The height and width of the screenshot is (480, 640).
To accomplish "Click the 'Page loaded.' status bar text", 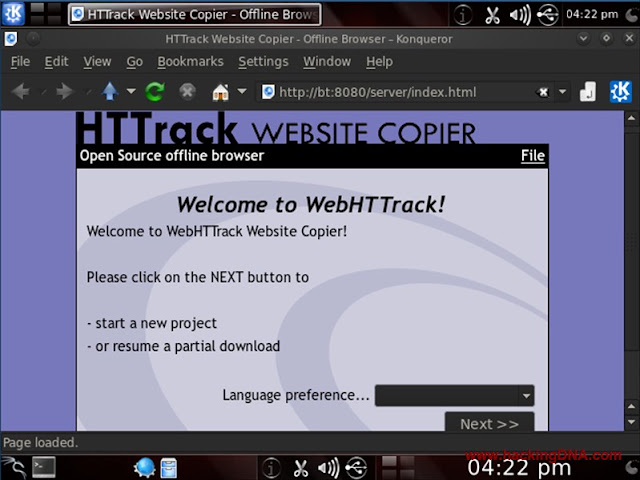I will tap(40, 442).
